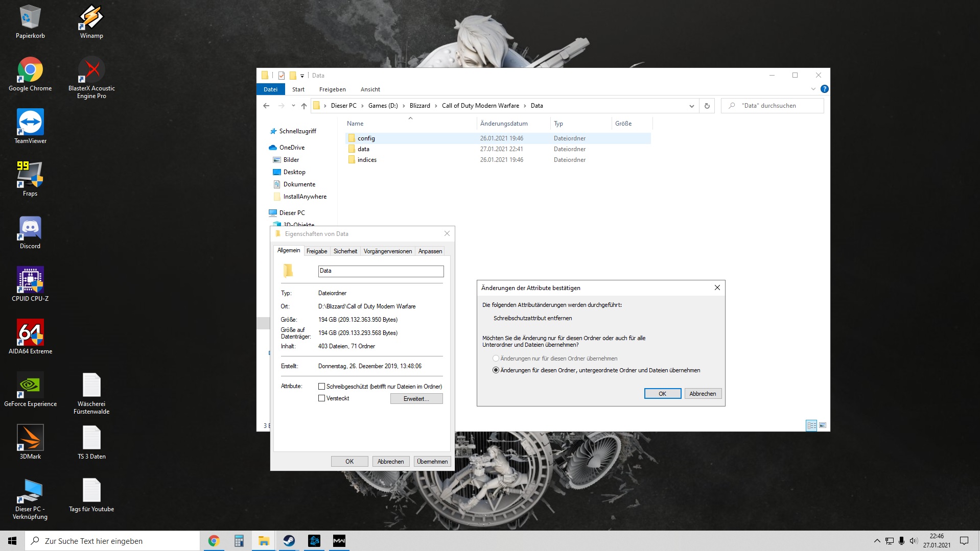
Task: Expand the Dieser PC breadcrumb arrow
Action: point(362,106)
